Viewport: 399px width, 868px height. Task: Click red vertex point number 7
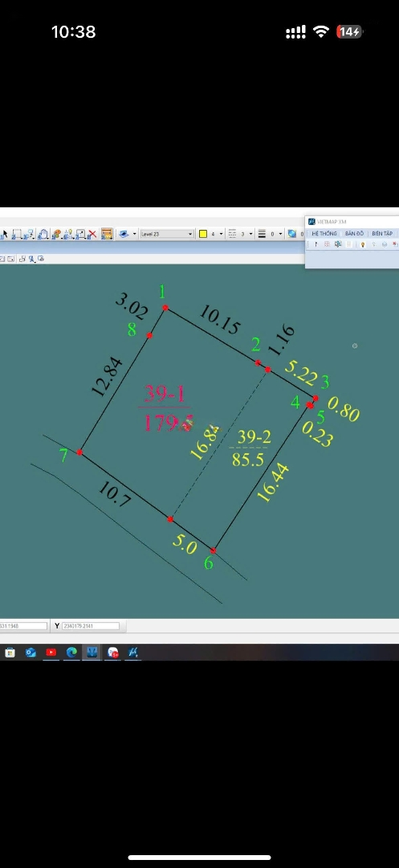[79, 452]
